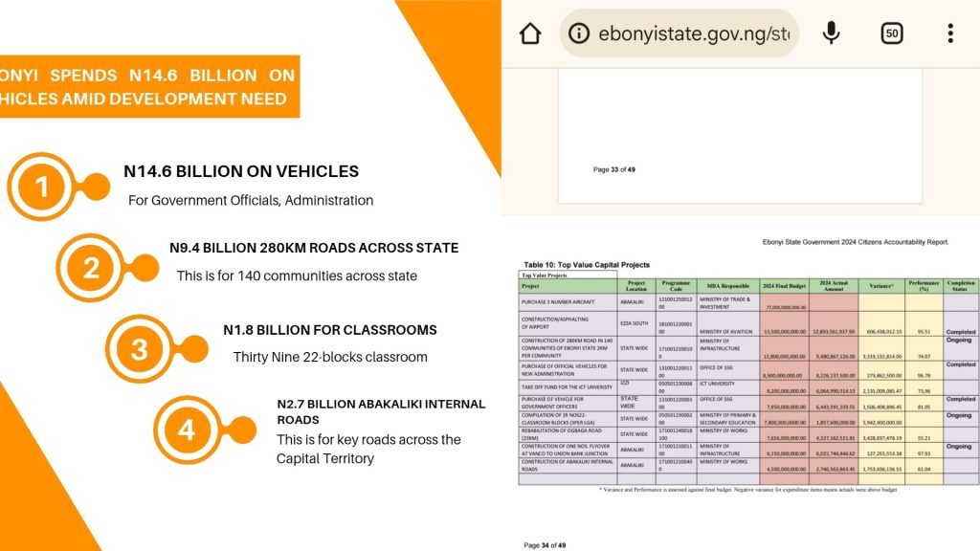Tap the microphone voice search icon
This screenshot has height=551, width=980.
(831, 33)
